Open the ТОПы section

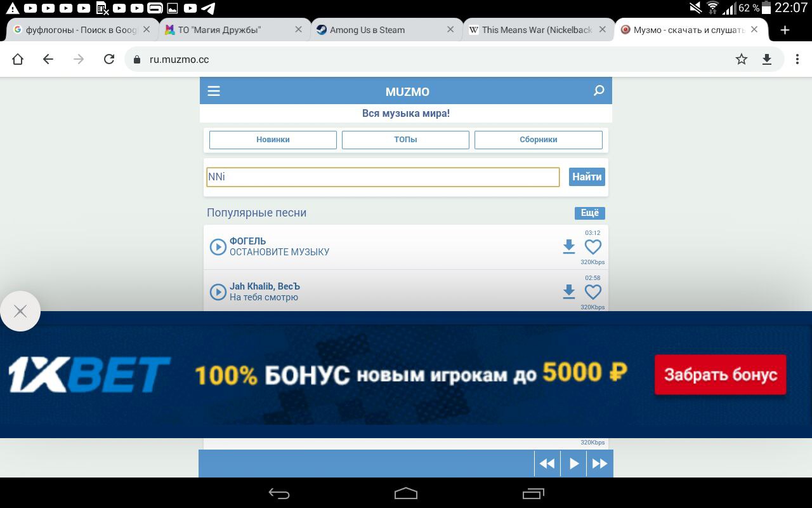click(405, 140)
